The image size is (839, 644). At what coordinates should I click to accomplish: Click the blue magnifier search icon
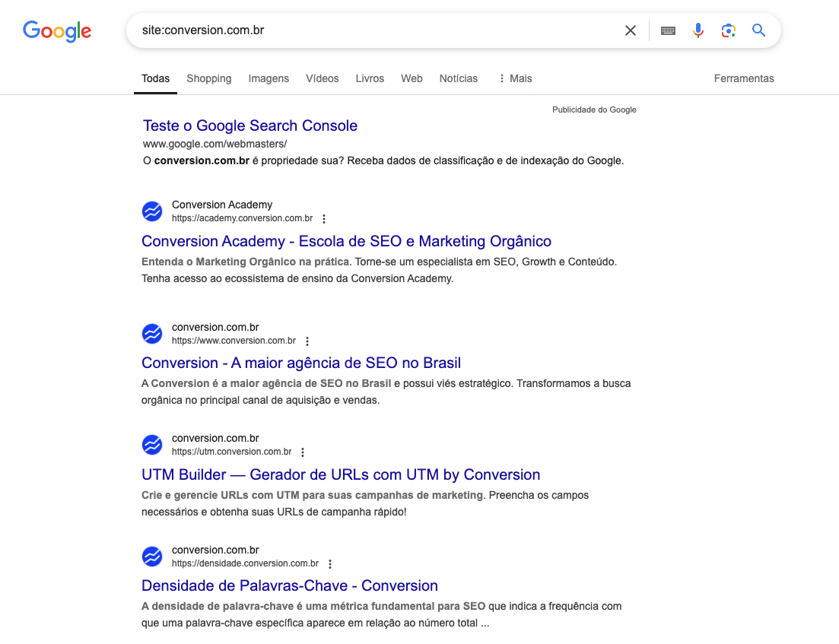758,30
